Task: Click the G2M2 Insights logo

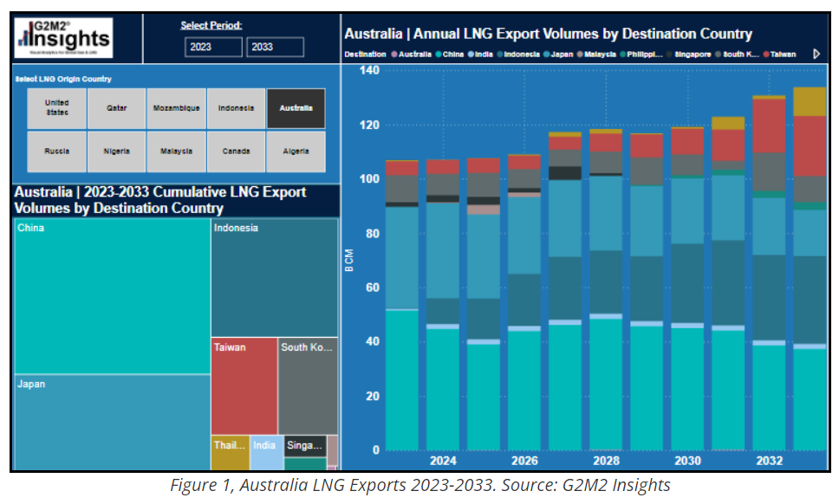Action: coord(65,37)
